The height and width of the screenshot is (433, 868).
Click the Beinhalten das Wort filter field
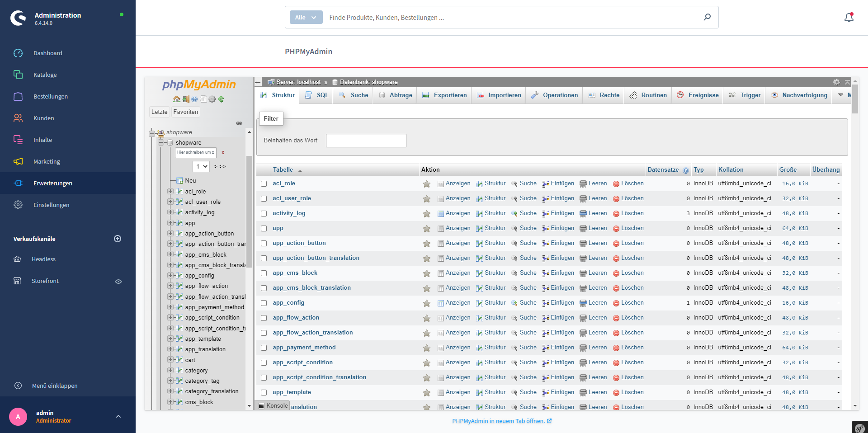pos(366,141)
